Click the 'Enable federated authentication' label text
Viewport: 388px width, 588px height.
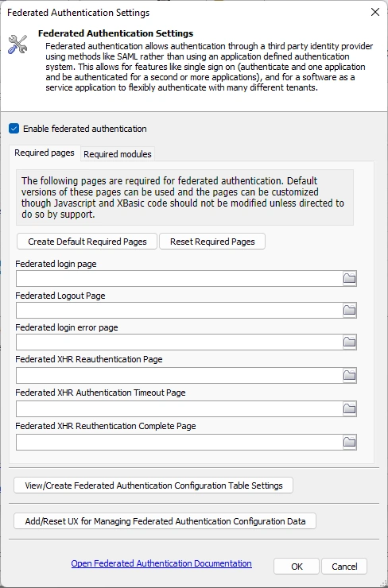(85, 129)
